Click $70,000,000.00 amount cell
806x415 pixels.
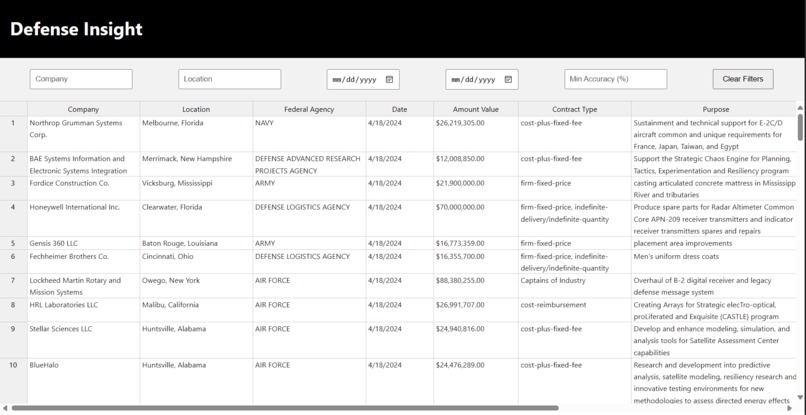coord(476,219)
